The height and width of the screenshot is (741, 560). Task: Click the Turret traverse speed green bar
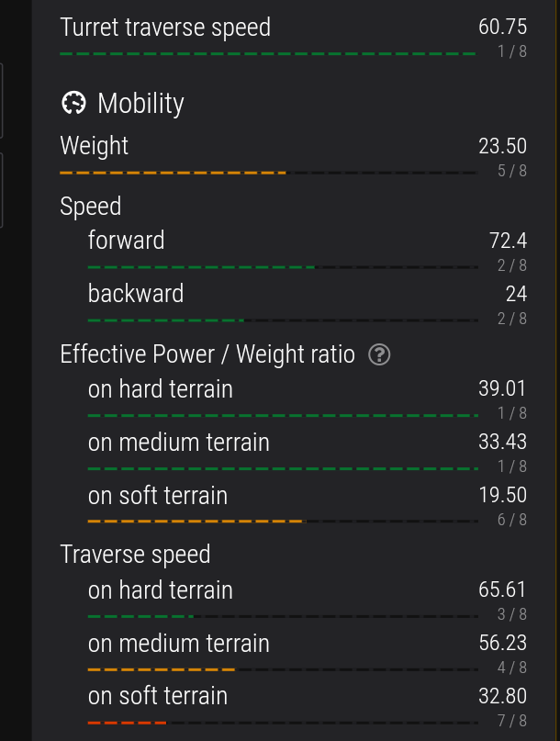click(x=267, y=54)
